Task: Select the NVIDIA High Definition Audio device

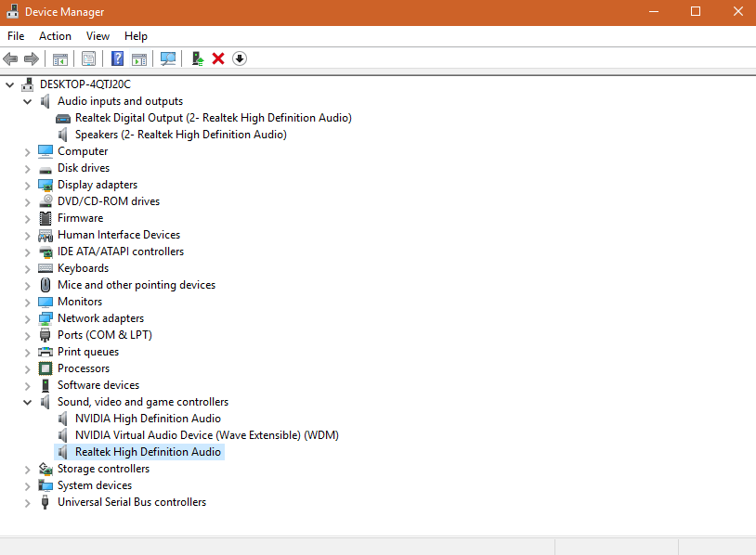Action: [x=147, y=418]
